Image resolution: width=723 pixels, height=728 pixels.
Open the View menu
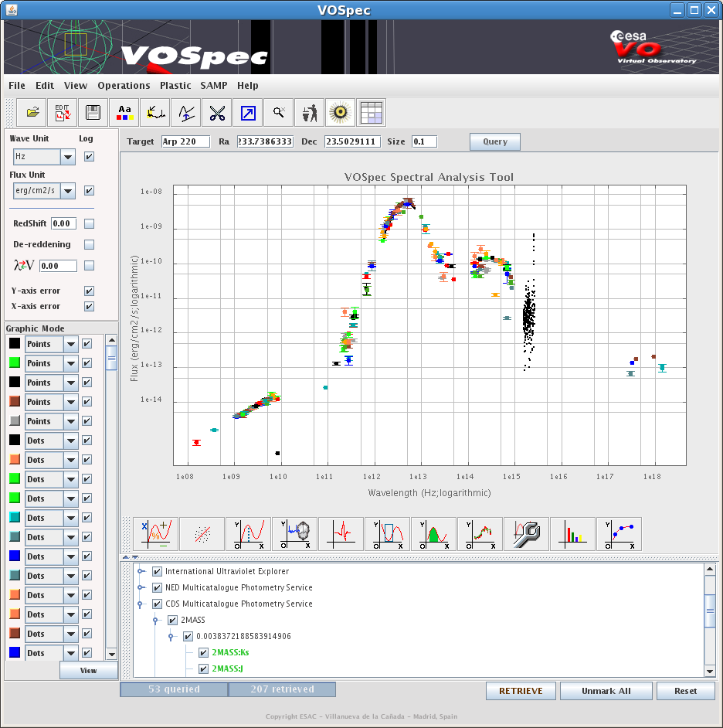click(x=76, y=86)
